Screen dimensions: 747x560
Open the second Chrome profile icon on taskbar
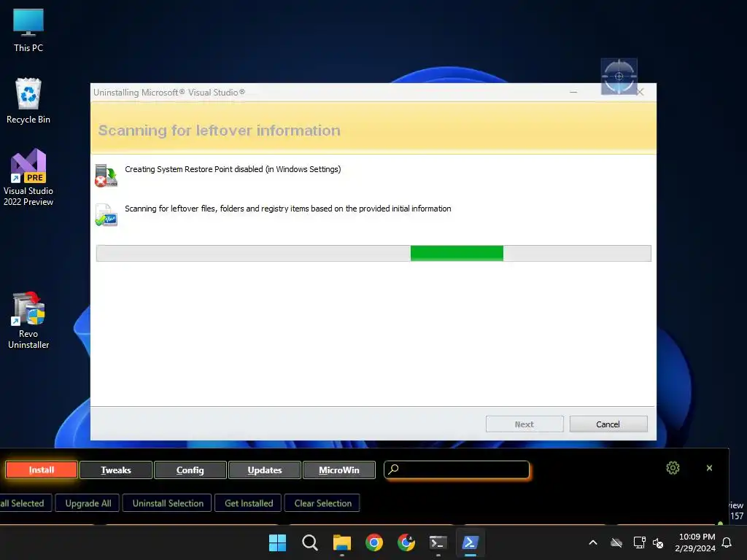406,542
